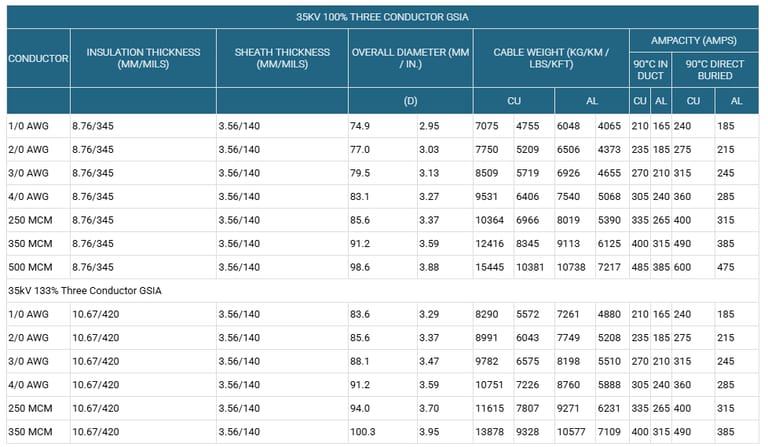Click the 15445 cable weight value
Image resolution: width=768 pixels, height=447 pixels.
[x=491, y=266]
